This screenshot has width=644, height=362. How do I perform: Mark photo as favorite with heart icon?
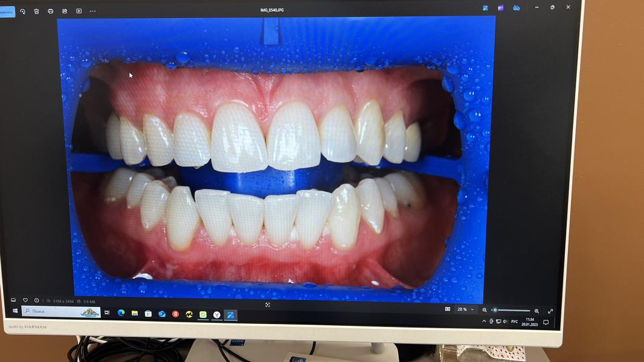click(x=25, y=300)
